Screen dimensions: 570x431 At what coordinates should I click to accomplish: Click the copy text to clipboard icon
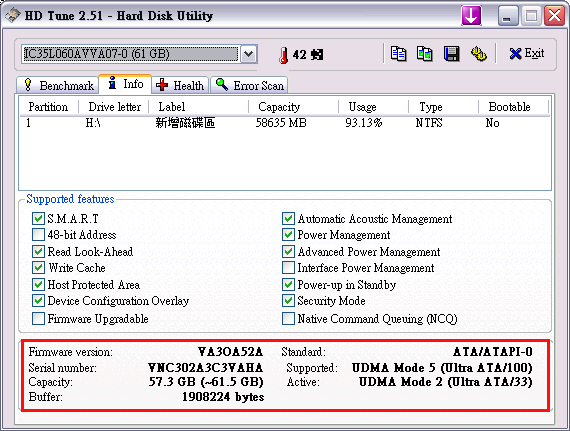(x=398, y=54)
